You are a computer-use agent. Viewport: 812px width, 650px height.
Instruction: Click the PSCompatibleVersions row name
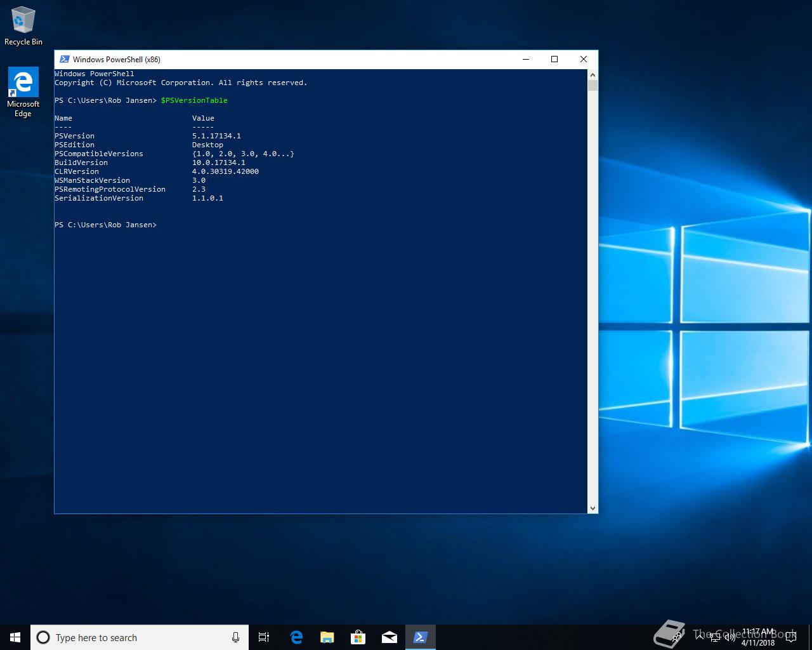[99, 154]
